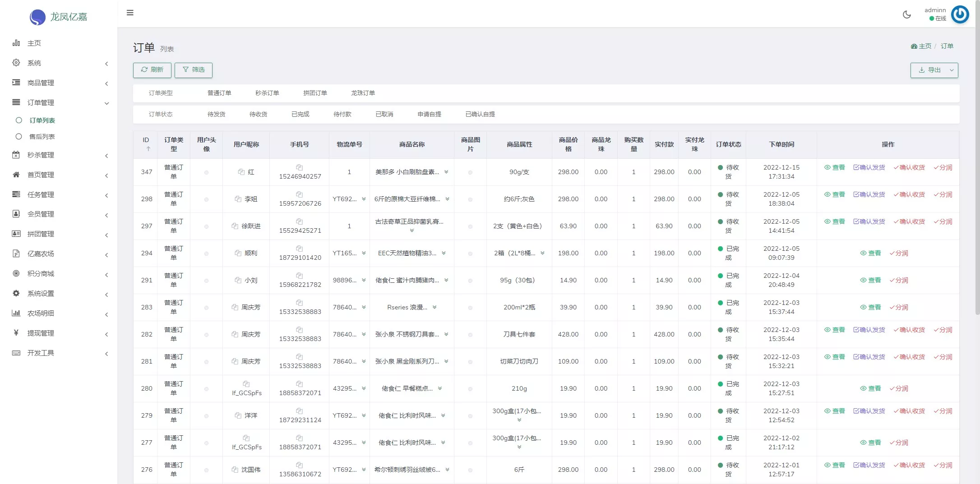This screenshot has height=484, width=980.
Task: Toggle dark mode with the moon icon
Action: click(906, 14)
